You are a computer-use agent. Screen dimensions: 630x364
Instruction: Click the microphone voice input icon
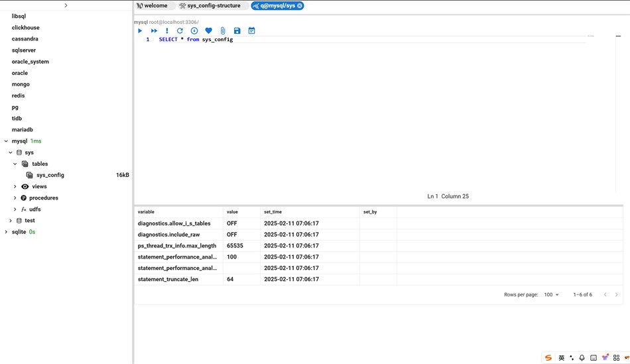[582, 357]
